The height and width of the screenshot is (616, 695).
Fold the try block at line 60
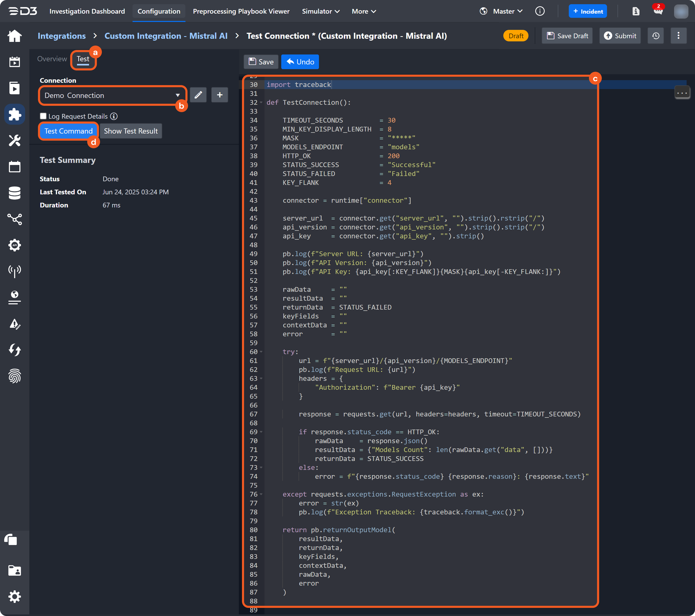pos(261,352)
